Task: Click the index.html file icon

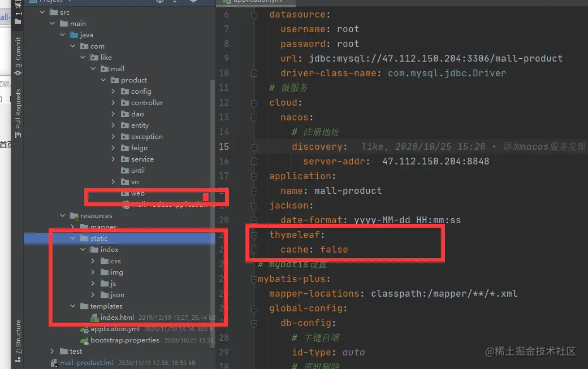Action: click(94, 318)
